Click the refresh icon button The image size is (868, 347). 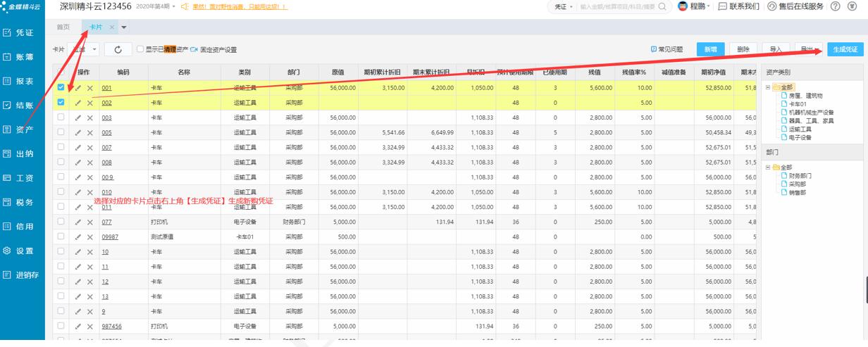click(x=118, y=49)
